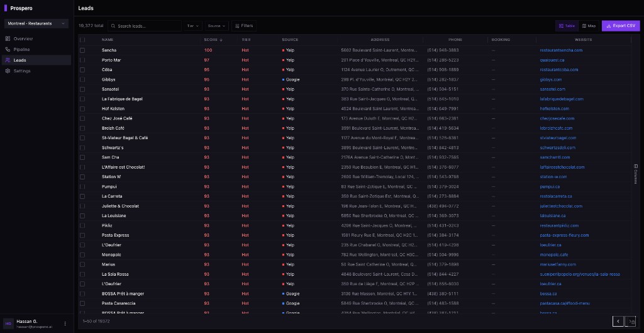Click the Overview dashboard icon

tap(8, 38)
